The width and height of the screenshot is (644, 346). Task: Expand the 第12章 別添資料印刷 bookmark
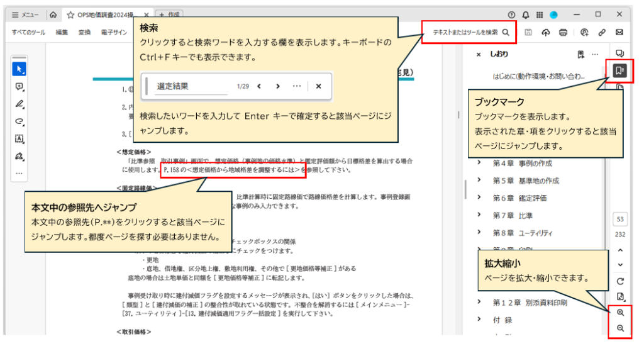coord(479,302)
